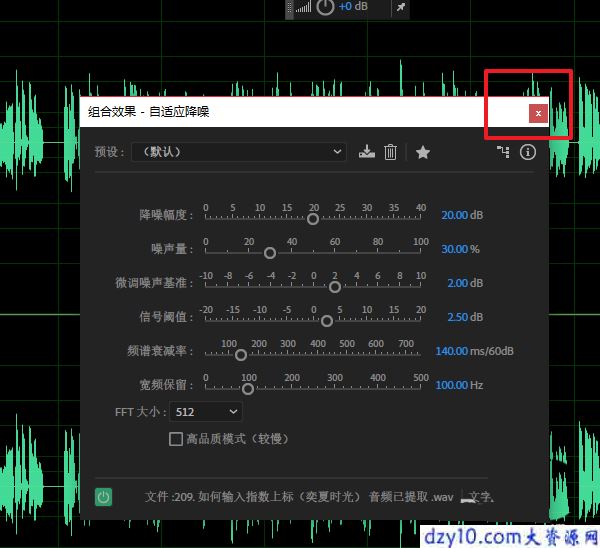Enable high quality mode (高品质模式) checkbox
600x548 pixels.
coord(176,439)
